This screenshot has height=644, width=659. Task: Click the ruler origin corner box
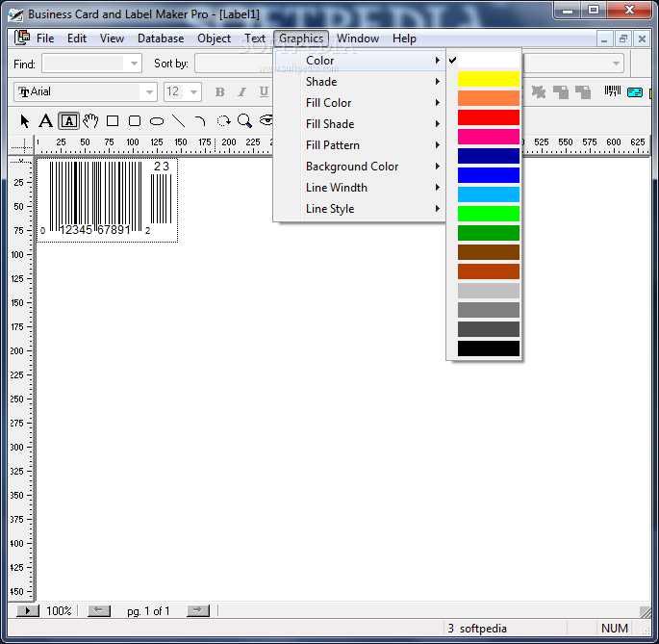20,145
